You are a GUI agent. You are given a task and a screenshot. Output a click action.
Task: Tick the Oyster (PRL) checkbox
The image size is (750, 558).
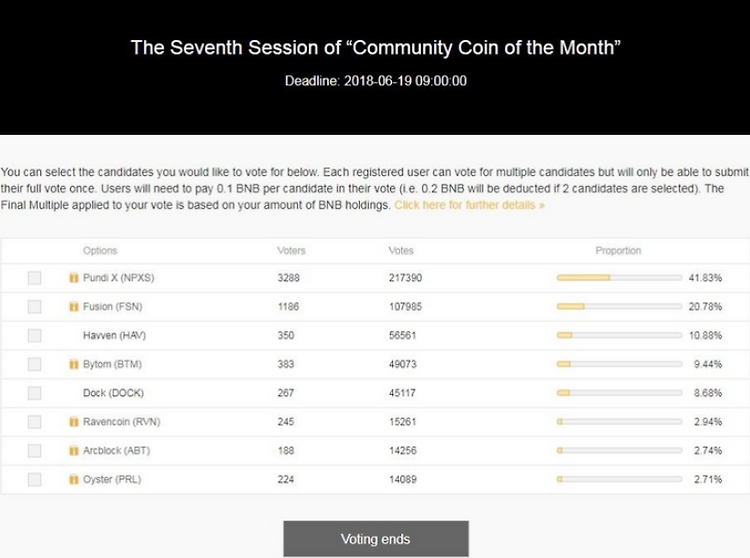coord(34,479)
